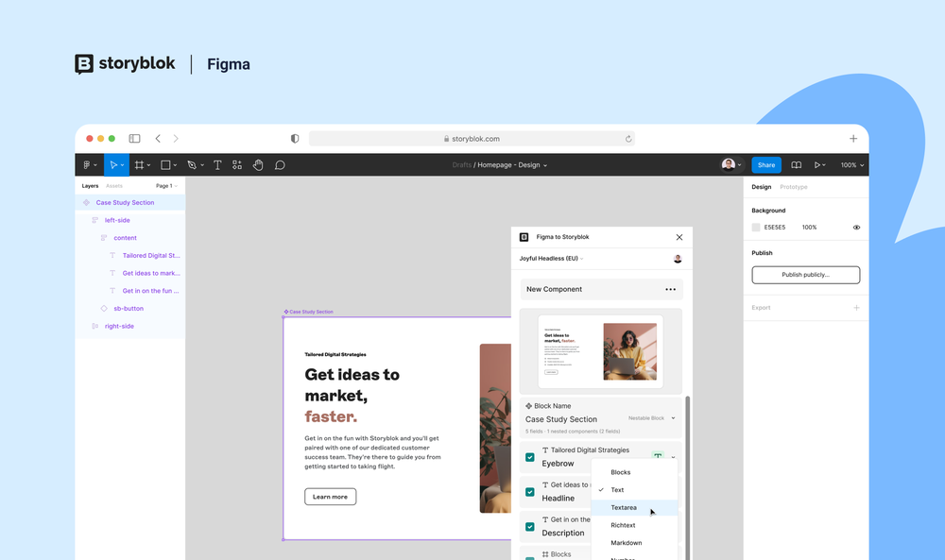Open the Nestable Block type dropdown
The image size is (945, 560).
651,418
